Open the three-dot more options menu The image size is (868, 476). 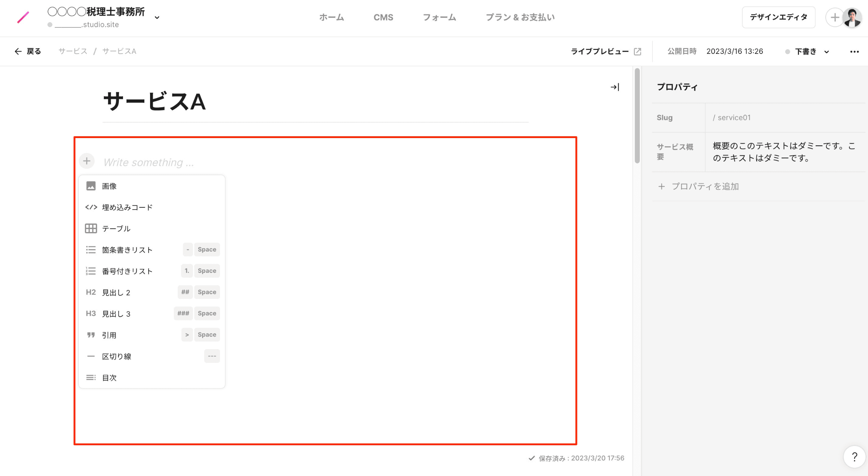click(854, 52)
